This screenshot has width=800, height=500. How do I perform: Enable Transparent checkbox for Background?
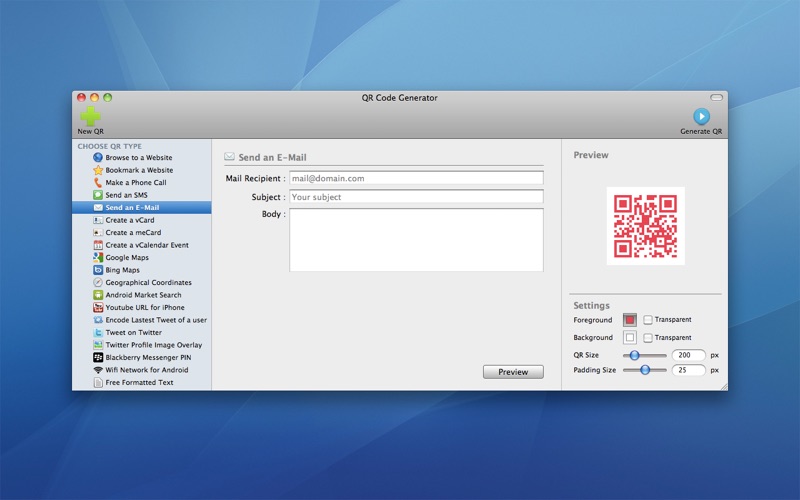pos(648,338)
